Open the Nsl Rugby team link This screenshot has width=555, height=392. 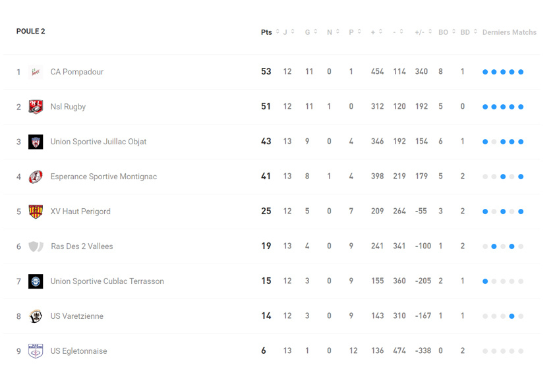tap(68, 107)
